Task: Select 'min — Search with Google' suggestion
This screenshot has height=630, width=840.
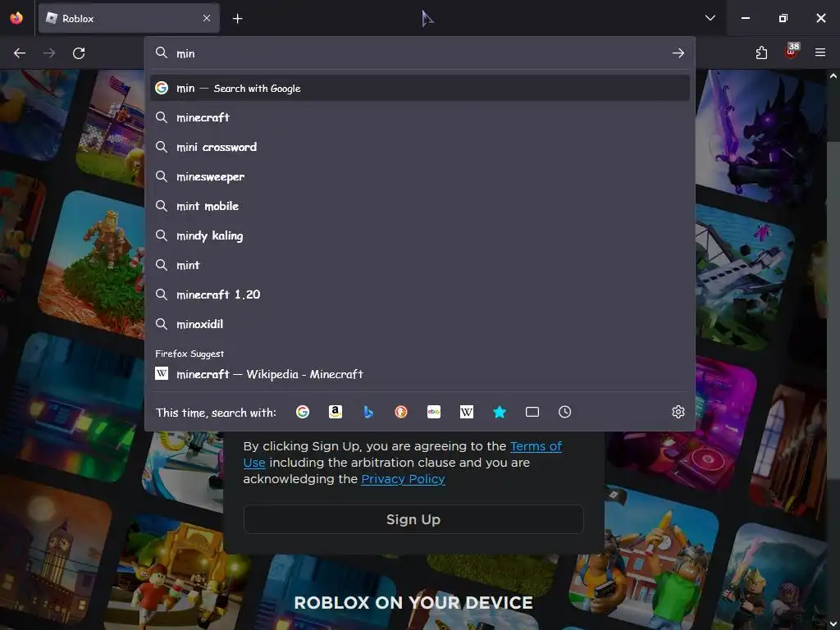Action: tap(420, 88)
